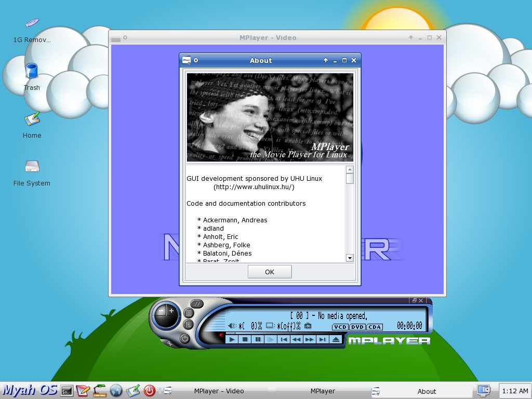
Task: Open the Home desktop icon
Action: click(x=32, y=125)
